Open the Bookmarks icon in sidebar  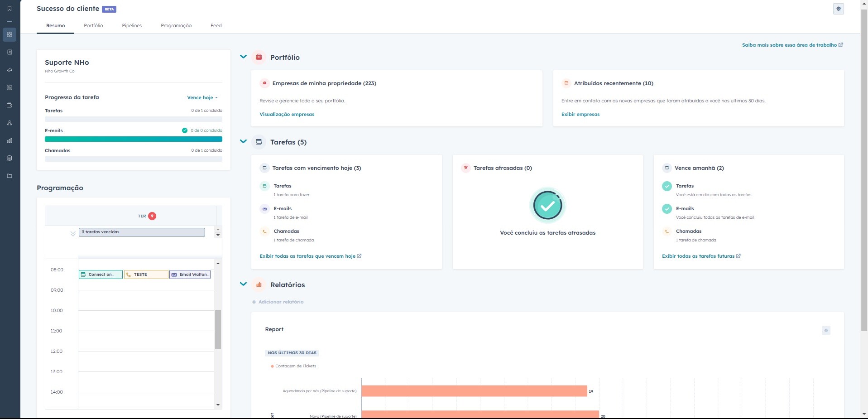coord(10,9)
